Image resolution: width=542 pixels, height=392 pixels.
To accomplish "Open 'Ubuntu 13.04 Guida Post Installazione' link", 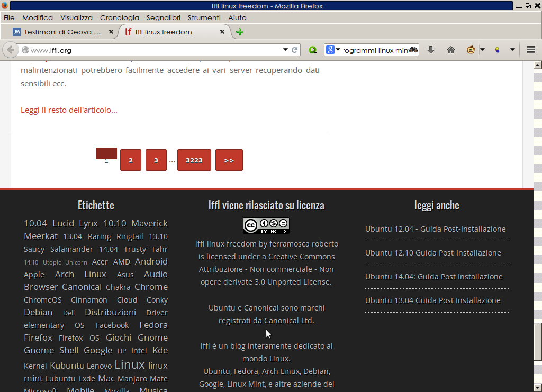I will 433,300.
